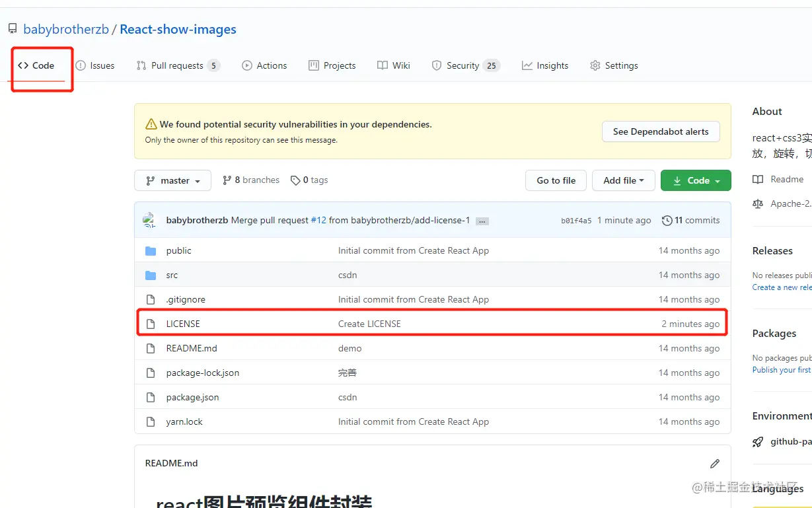Open pull request #12 link

click(318, 220)
